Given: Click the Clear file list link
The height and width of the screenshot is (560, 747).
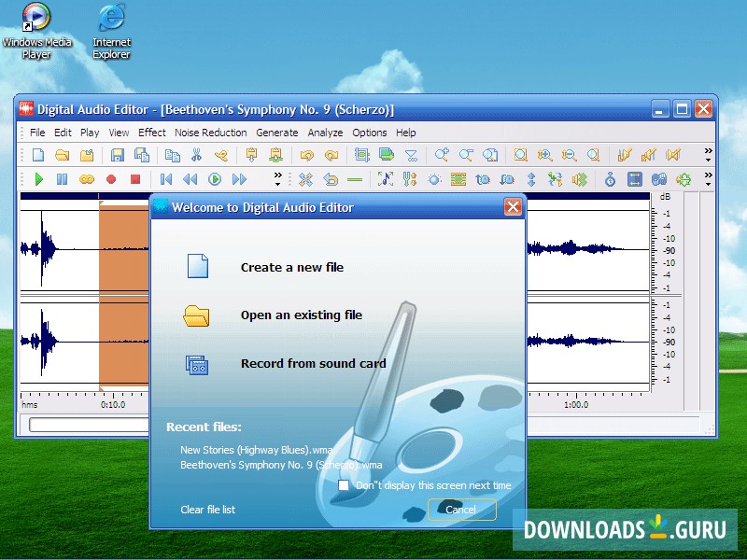Looking at the screenshot, I should 207,510.
